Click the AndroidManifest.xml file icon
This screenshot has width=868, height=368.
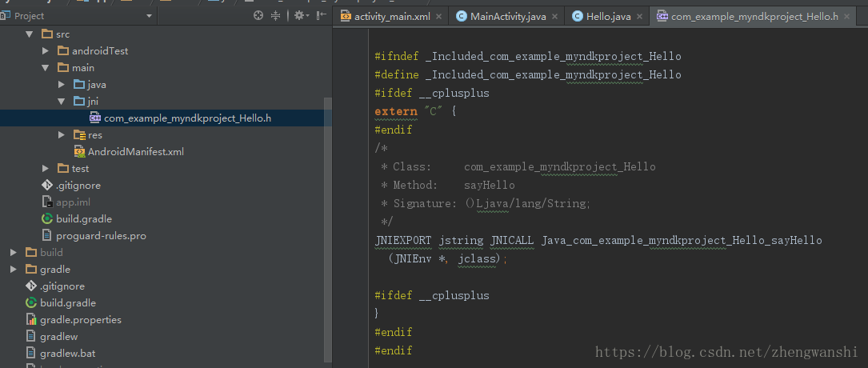pos(79,152)
